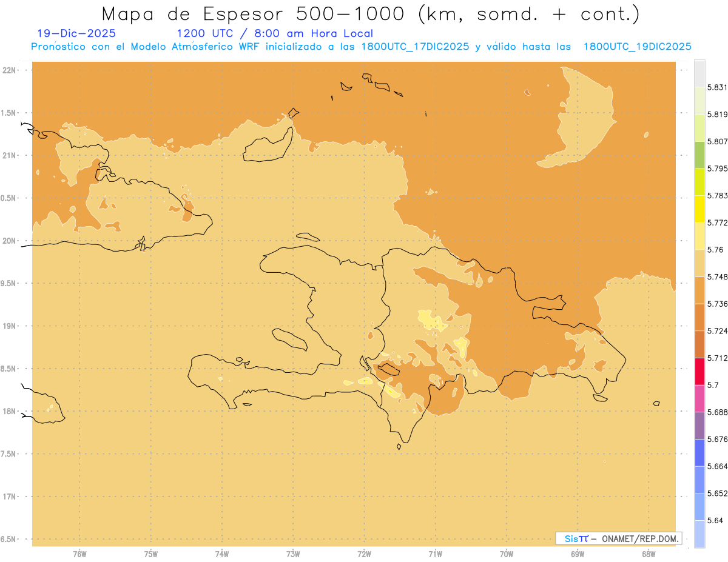Screen dimensions: 728x562
Task: Click the '17N' latitude label
Action: (x=9, y=497)
